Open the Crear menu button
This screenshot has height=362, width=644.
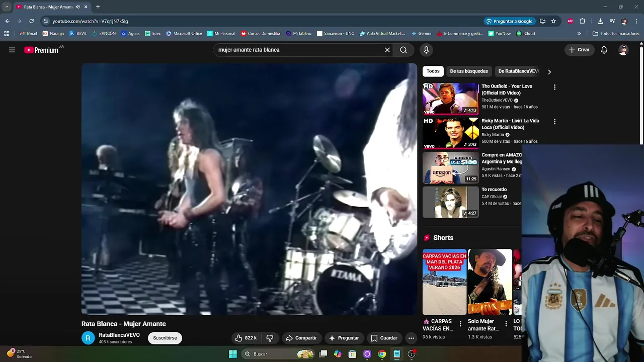579,50
